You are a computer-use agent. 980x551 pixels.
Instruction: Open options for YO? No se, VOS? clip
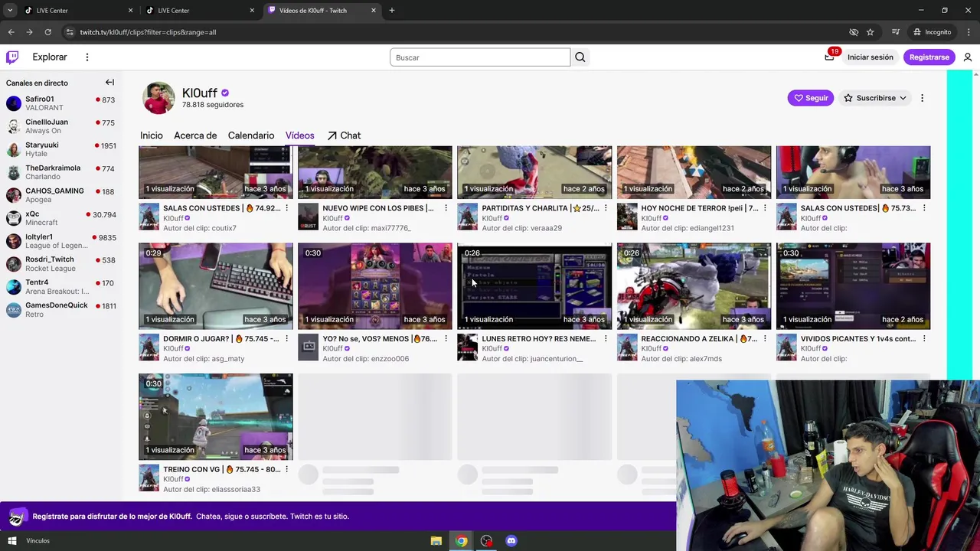pyautogui.click(x=446, y=339)
